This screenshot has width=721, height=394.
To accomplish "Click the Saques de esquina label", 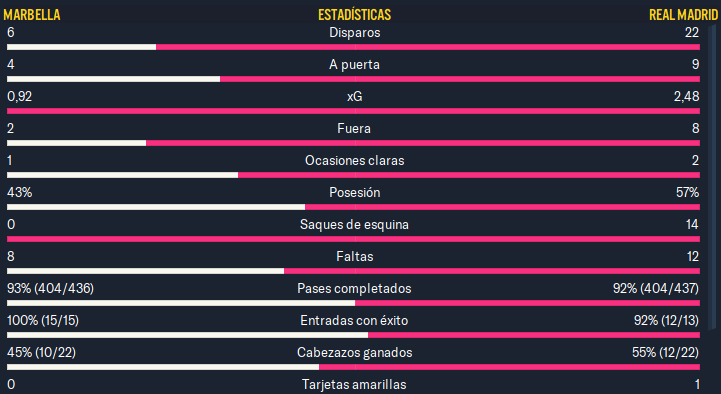I will (355, 224).
